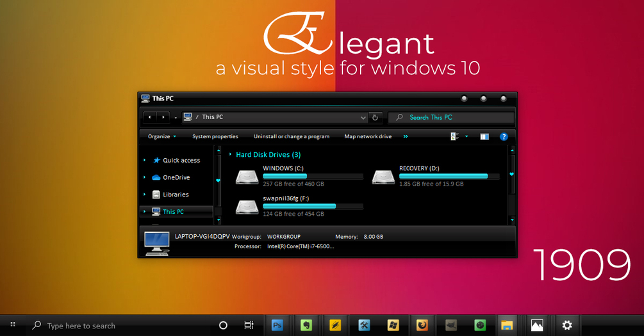Click the RECOVERY (D:) usage bar
This screenshot has height=336, width=644.
[x=449, y=177]
